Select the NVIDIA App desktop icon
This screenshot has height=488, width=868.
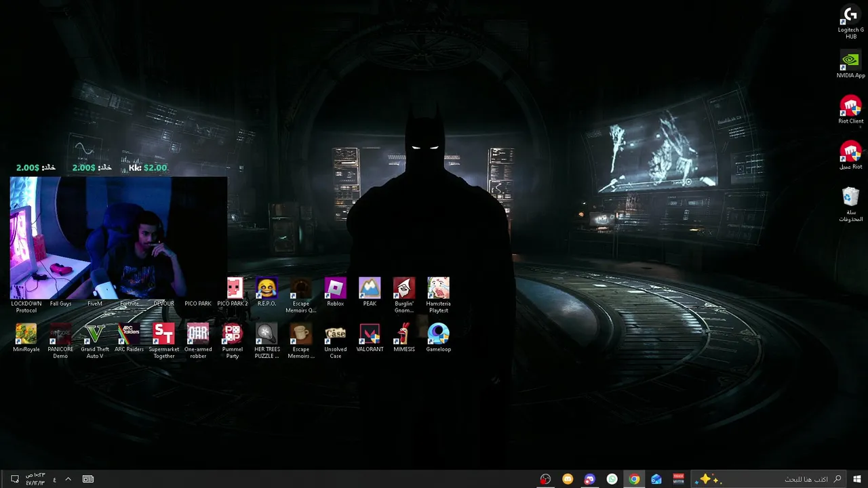pos(850,65)
